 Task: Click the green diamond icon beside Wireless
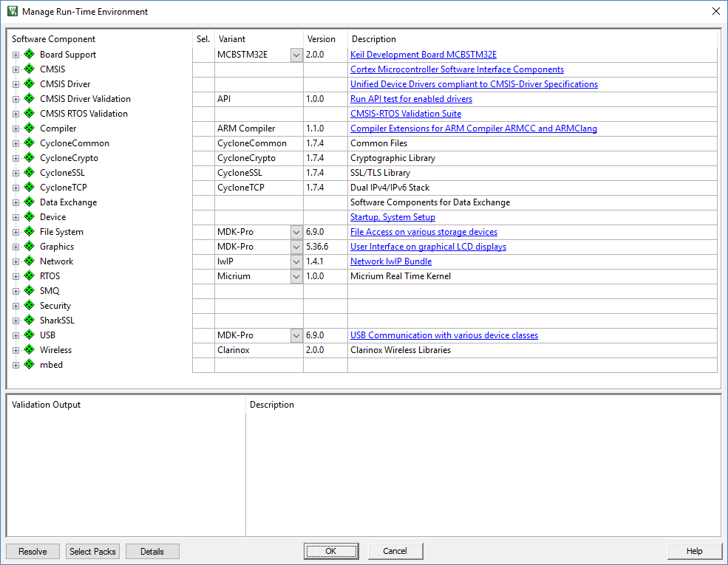pyautogui.click(x=30, y=349)
